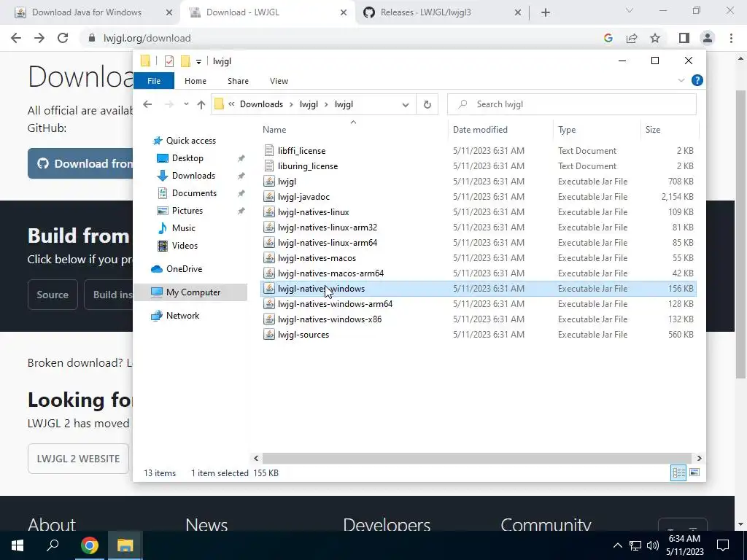
Task: Open a new Chrome tab
Action: [x=546, y=12]
